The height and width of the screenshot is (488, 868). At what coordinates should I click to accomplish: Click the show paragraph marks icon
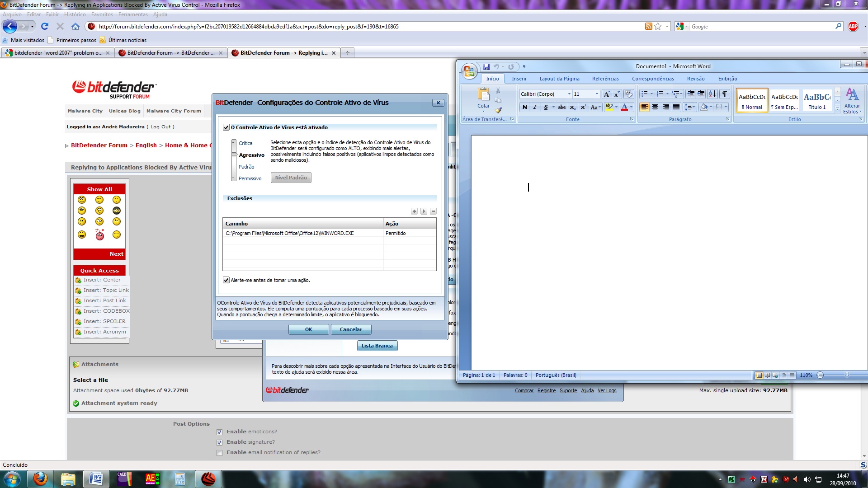pos(724,94)
